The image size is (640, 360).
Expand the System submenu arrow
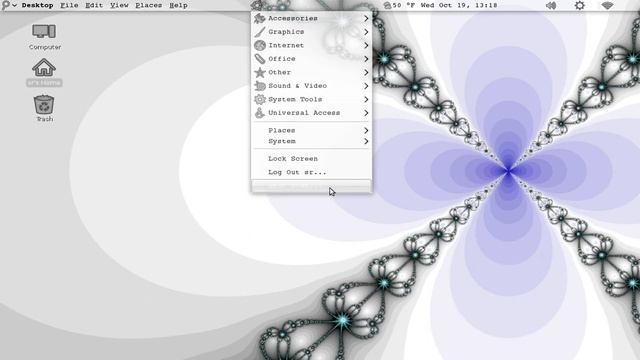366,141
